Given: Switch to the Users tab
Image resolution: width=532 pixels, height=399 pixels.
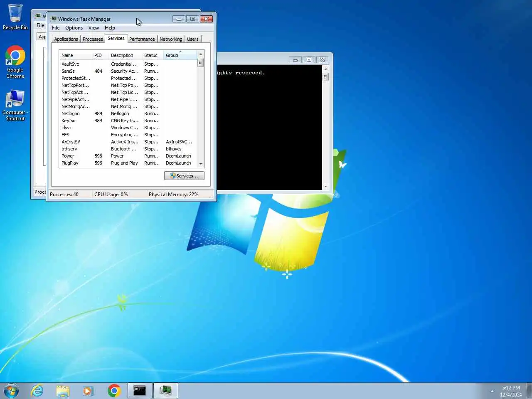Looking at the screenshot, I should click(x=192, y=39).
